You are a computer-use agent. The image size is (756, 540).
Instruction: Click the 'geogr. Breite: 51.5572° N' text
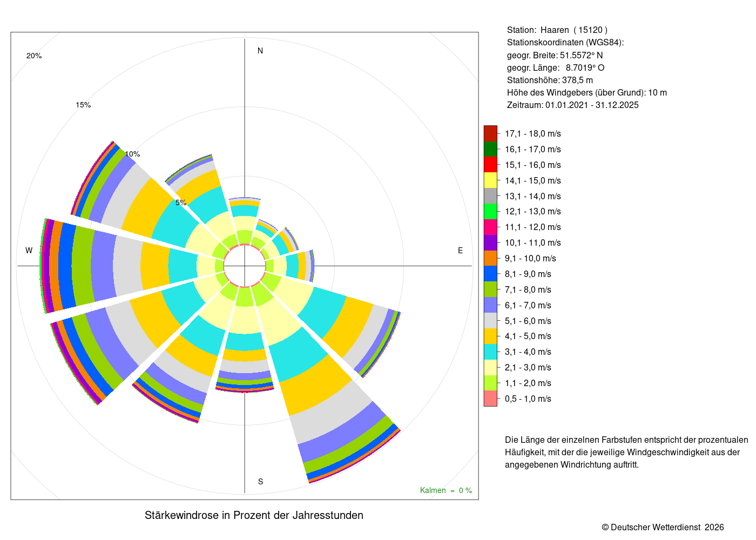pos(555,55)
